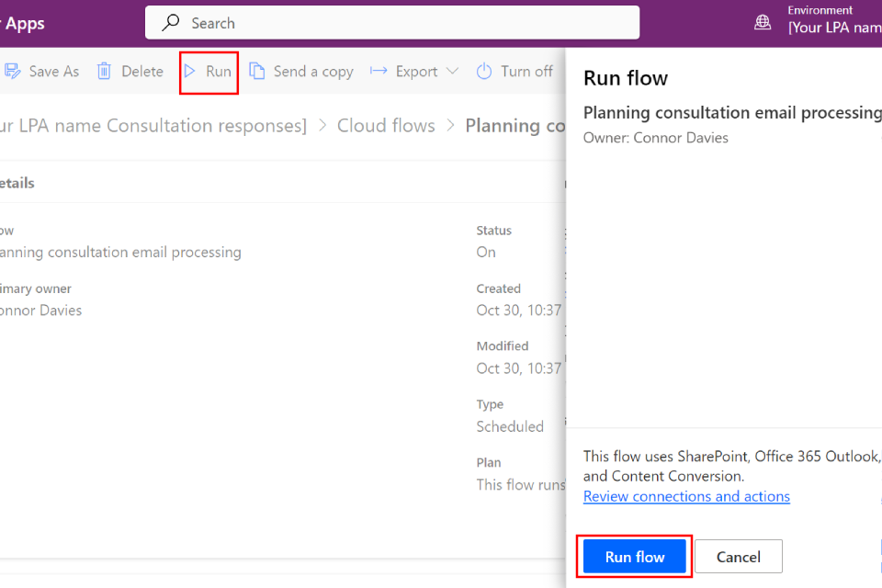Click the Run play triangle icon

(x=190, y=72)
